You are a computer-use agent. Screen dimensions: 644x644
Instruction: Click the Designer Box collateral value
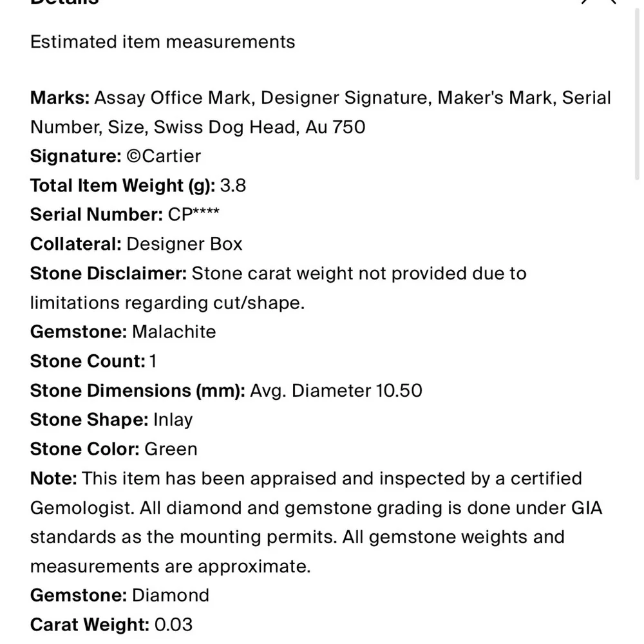184,244
